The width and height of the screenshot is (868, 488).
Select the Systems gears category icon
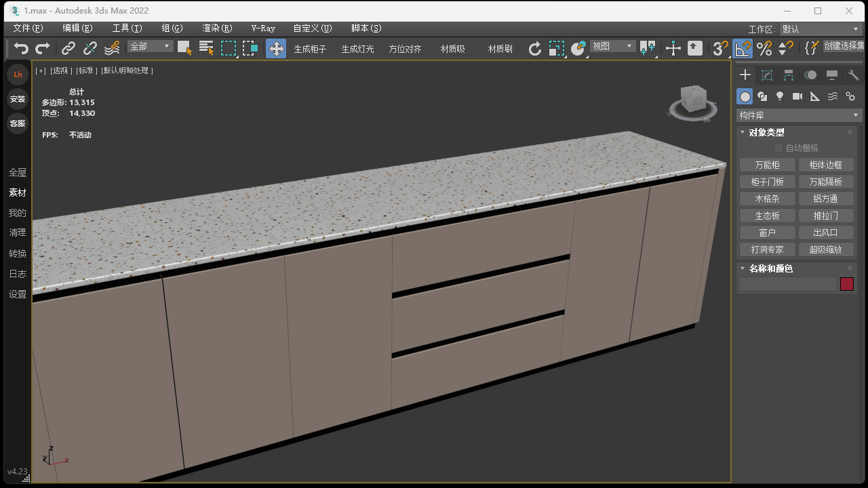pyautogui.click(x=850, y=96)
